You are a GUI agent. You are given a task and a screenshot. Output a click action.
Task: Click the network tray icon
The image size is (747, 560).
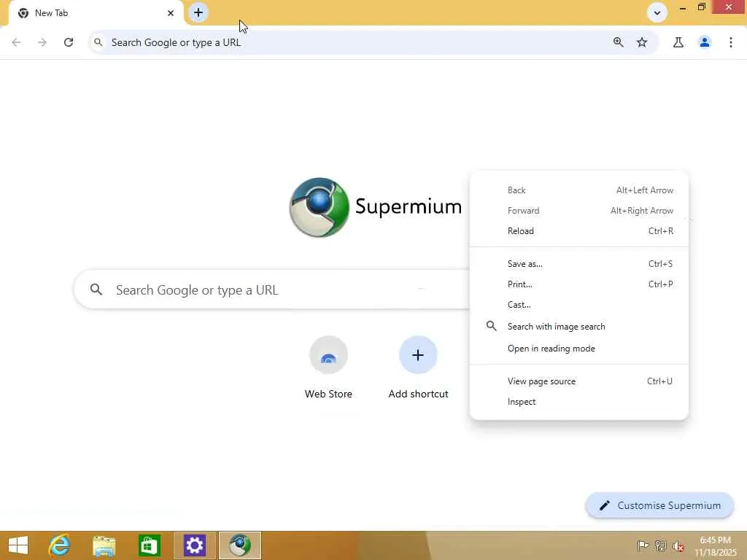(x=660, y=545)
